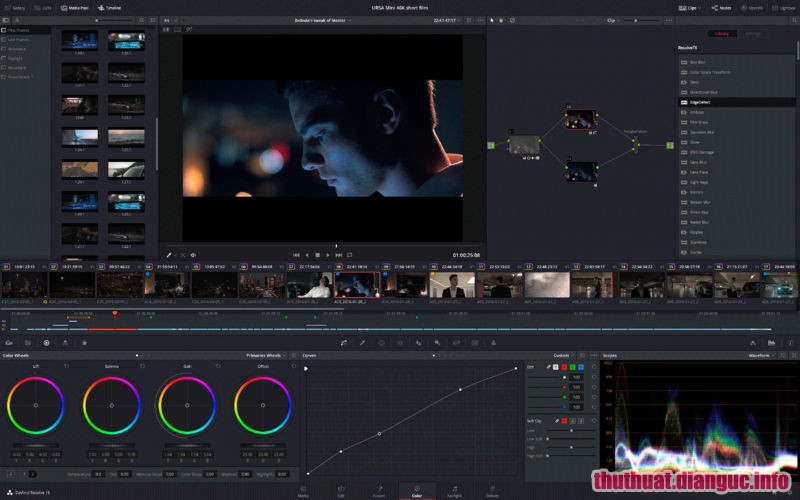Image resolution: width=800 pixels, height=500 pixels.
Task: Open the Motion Effects palette
Action: tap(84, 343)
